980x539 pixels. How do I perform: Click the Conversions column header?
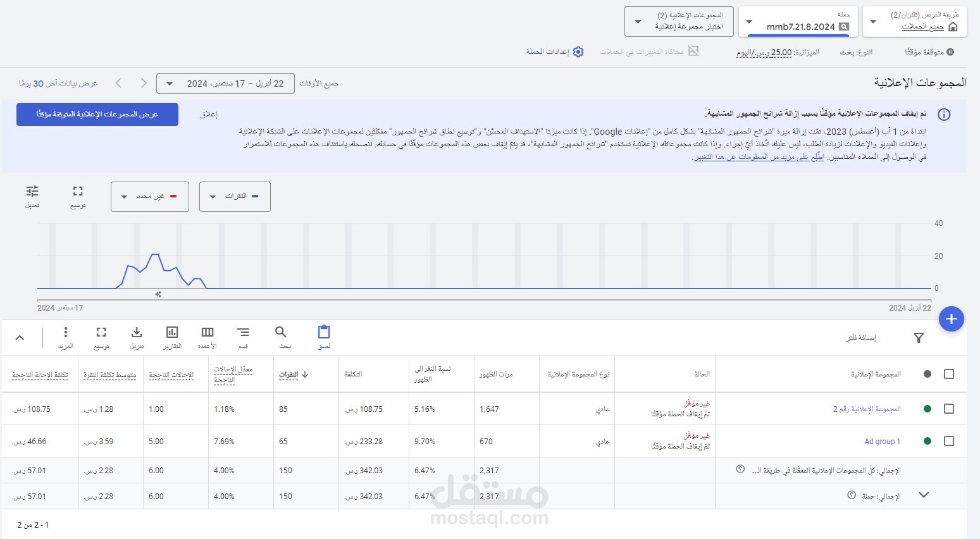pyautogui.click(x=171, y=375)
